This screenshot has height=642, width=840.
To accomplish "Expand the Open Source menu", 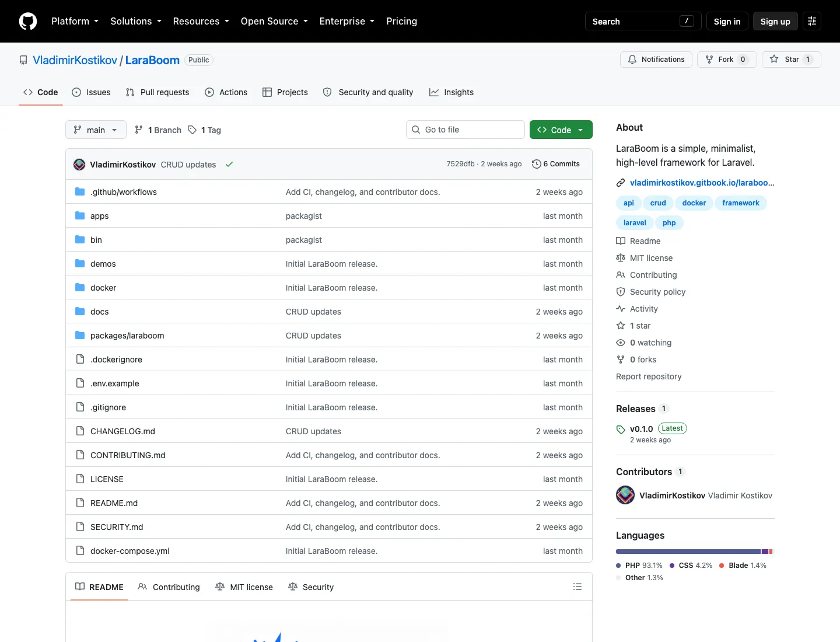I will coord(274,21).
